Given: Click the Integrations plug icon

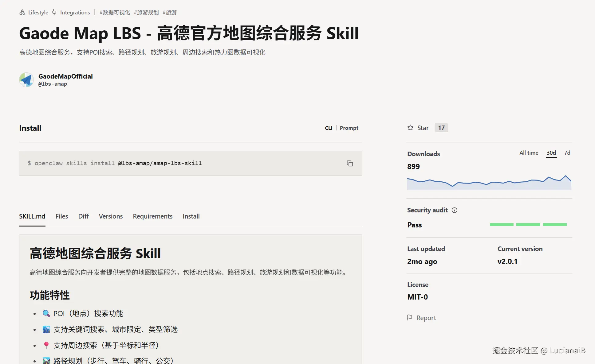Looking at the screenshot, I should click(x=54, y=12).
